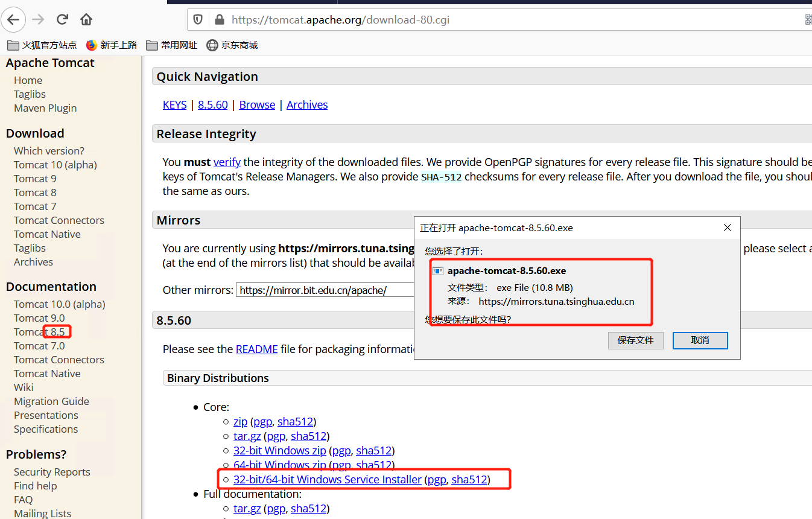Image resolution: width=812 pixels, height=519 pixels.
Task: Open the Specifications link
Action: (46, 429)
